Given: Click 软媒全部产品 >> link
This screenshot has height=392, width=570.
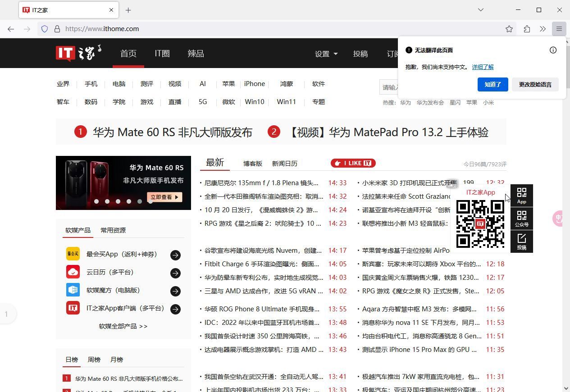Looking at the screenshot, I should click(123, 326).
